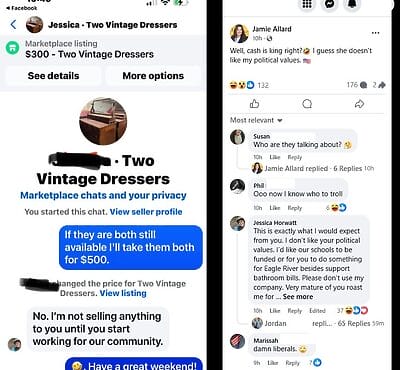The image size is (400, 370).
Task: Expand the 6 Replies thread under Susan
Action: coord(348,168)
